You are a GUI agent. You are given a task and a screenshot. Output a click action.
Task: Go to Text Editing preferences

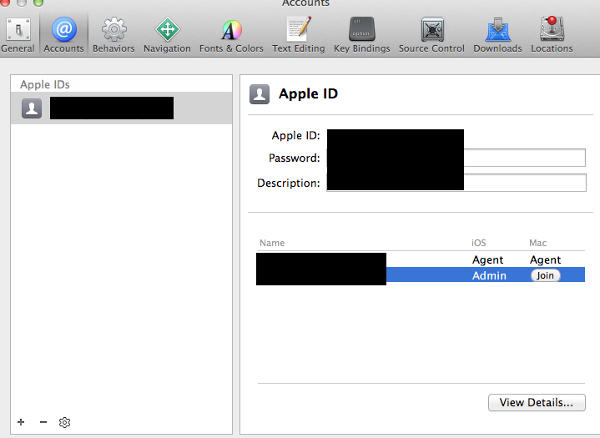coord(298,35)
